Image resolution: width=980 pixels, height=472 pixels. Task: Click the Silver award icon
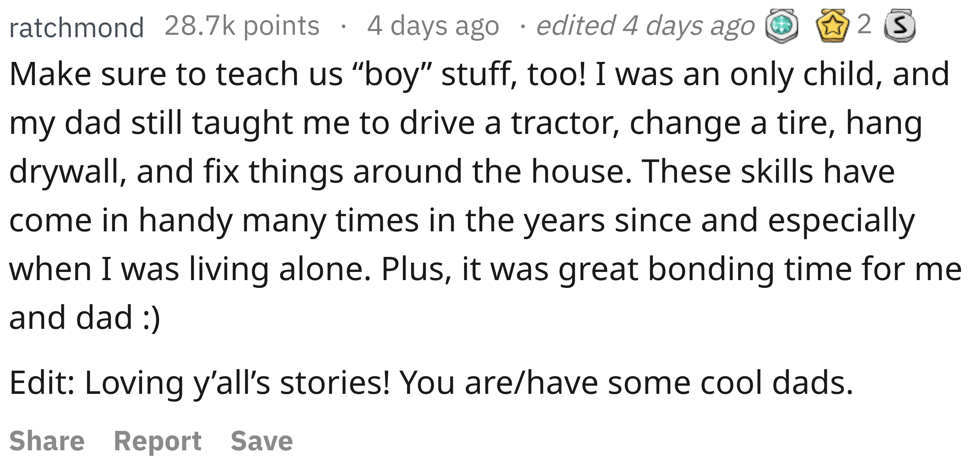(x=900, y=26)
